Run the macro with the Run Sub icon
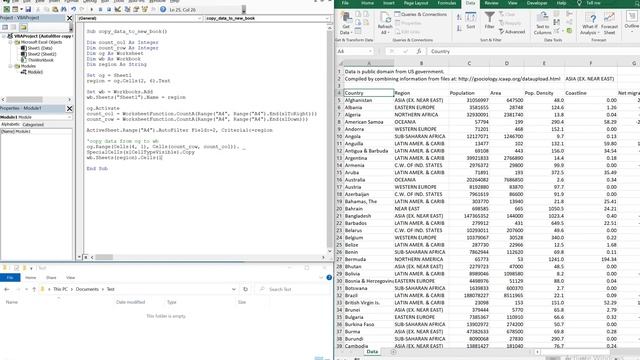 tap(91, 9)
